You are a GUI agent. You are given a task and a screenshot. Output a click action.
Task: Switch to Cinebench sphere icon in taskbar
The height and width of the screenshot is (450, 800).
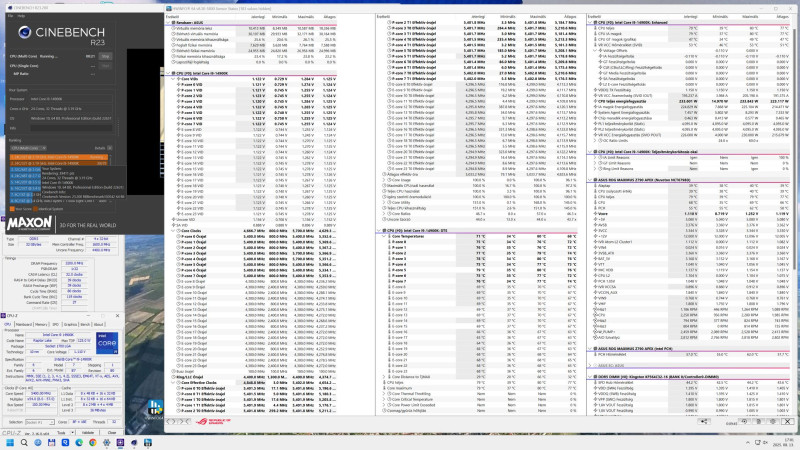(134, 443)
